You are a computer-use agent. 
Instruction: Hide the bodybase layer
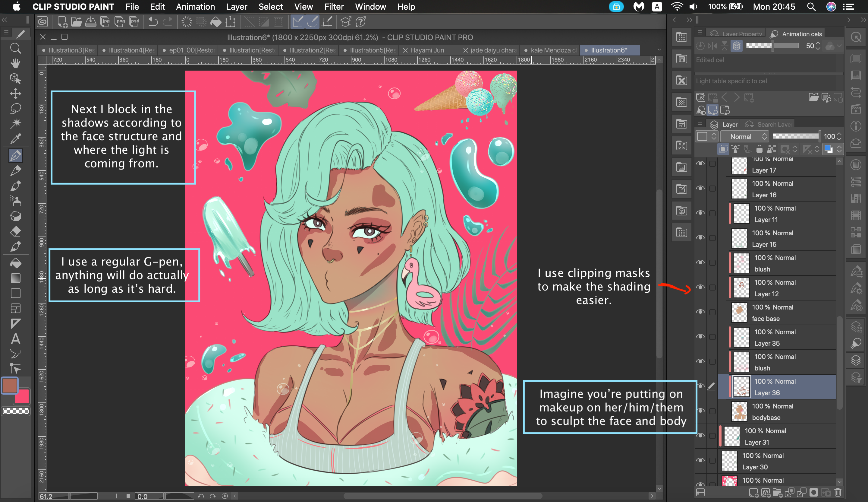pyautogui.click(x=700, y=411)
